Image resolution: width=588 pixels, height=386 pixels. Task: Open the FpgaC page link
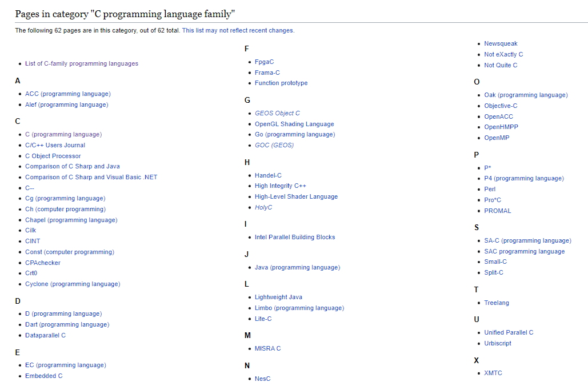265,62
